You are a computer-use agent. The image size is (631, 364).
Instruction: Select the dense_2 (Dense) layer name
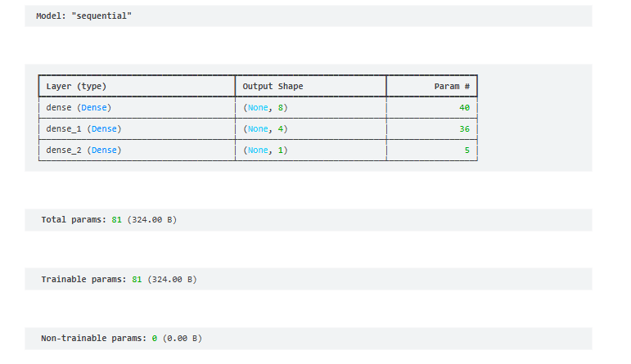pos(83,150)
